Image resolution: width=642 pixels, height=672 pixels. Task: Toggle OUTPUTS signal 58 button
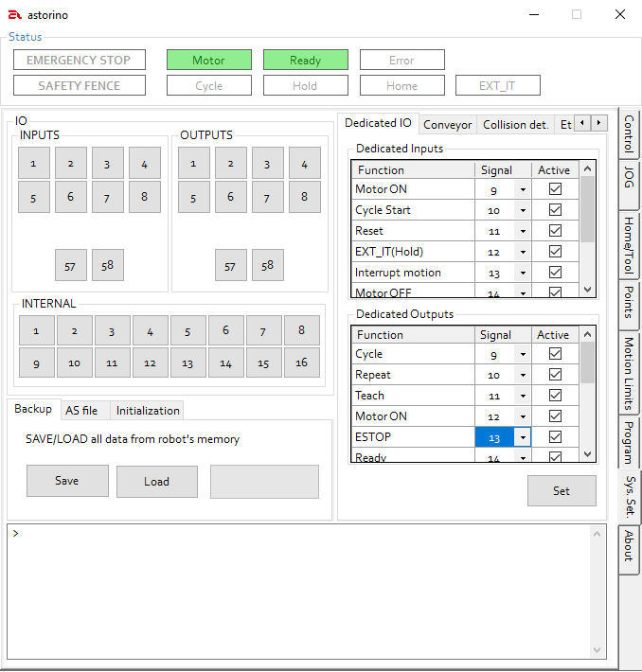coord(268,265)
